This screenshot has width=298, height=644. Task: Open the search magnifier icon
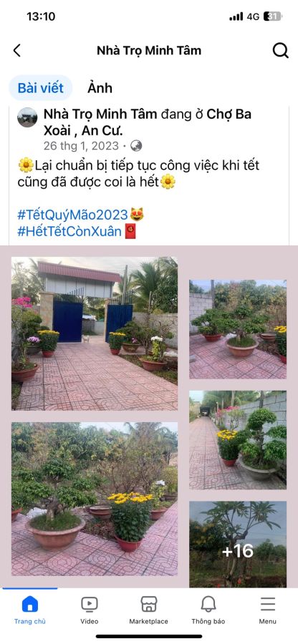[280, 51]
